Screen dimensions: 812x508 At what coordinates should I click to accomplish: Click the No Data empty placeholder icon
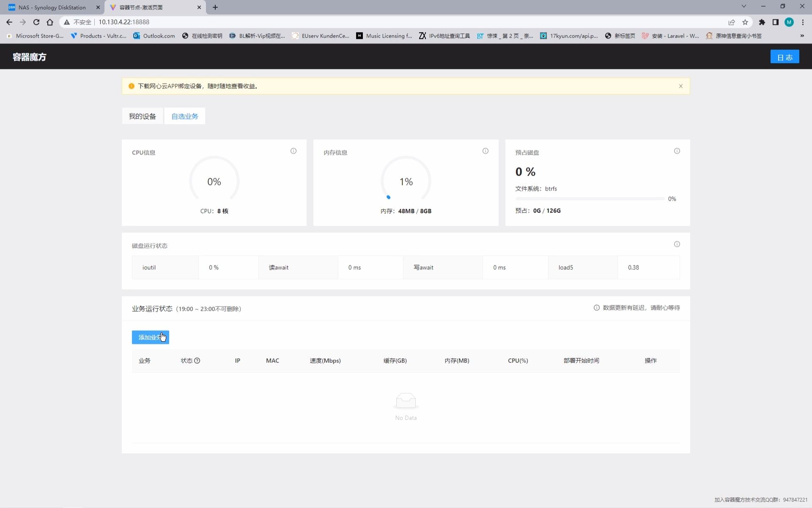pos(406,401)
